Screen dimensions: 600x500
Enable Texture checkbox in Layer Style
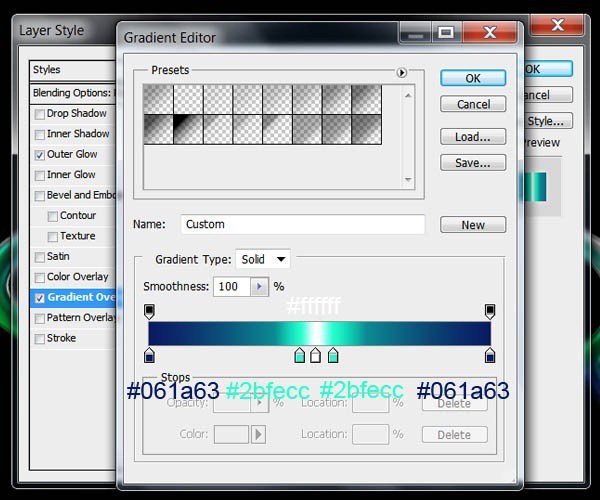52,237
